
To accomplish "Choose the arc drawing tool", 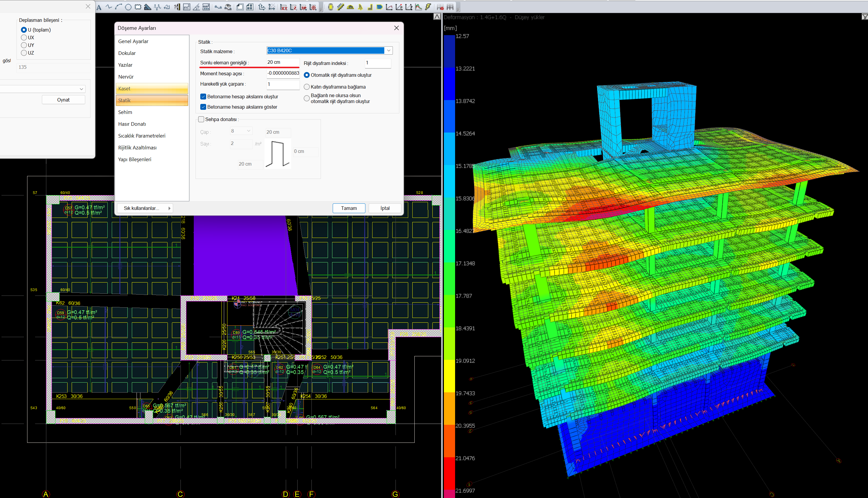I will point(119,7).
